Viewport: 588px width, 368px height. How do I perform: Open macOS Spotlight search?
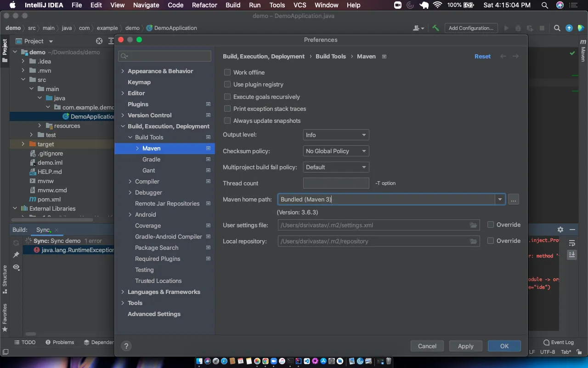pos(545,5)
